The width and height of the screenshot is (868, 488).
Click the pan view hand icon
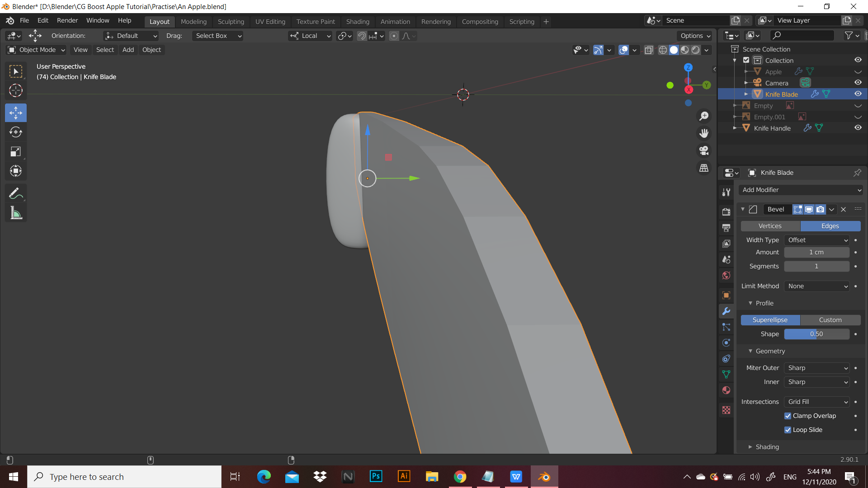pyautogui.click(x=704, y=133)
